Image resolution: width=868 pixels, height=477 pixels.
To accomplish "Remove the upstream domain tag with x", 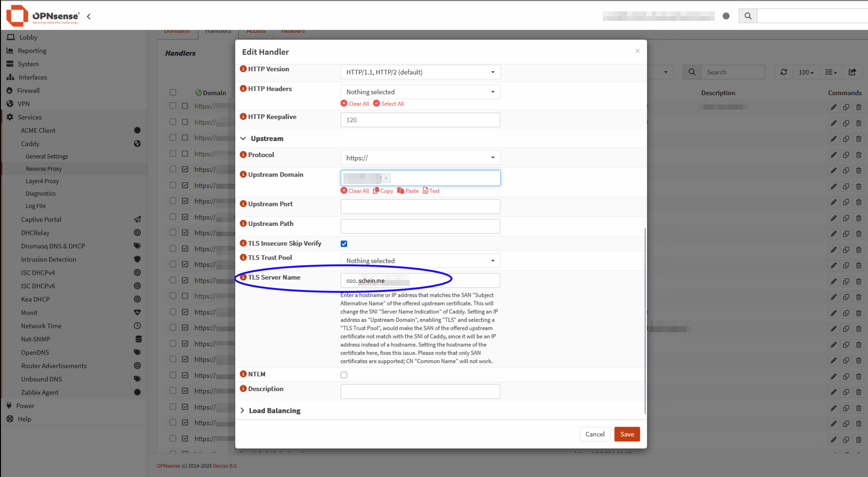I will coord(386,178).
